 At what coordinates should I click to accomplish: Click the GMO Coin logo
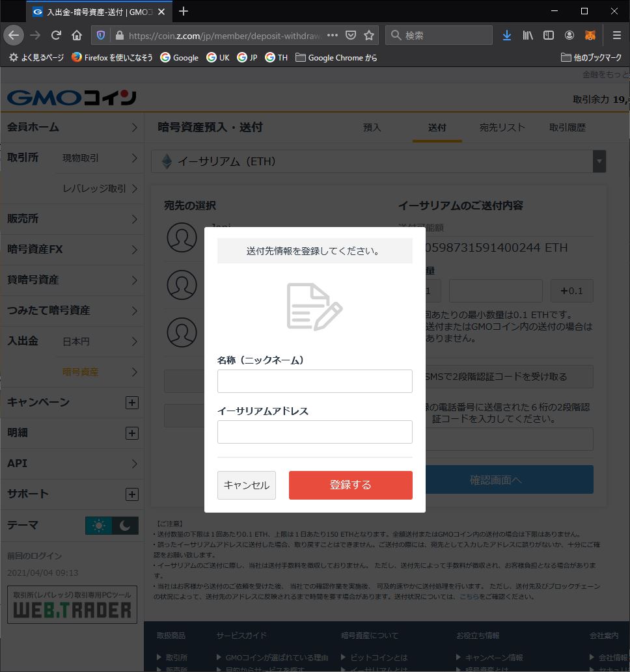click(72, 98)
